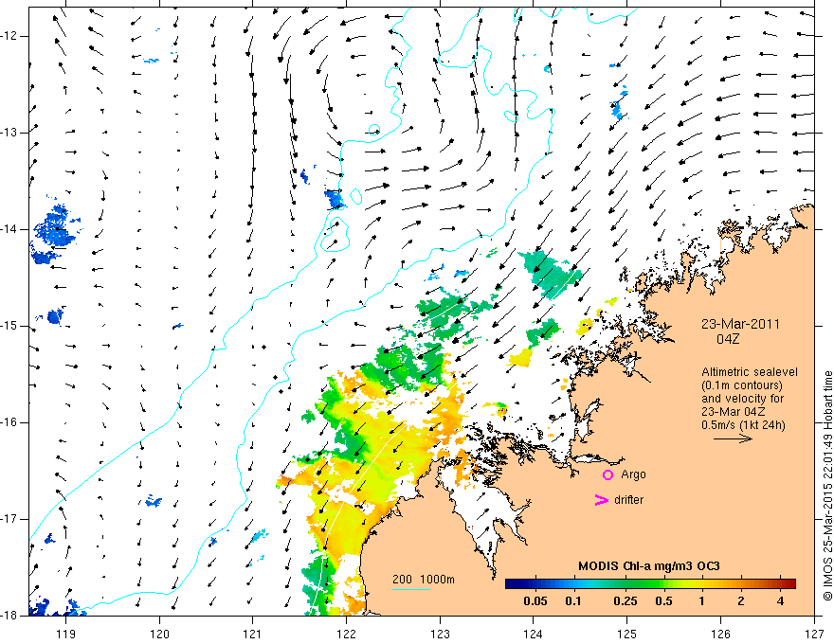Click the '23-Mar-2011' date text
The height and width of the screenshot is (644, 834).
[740, 324]
